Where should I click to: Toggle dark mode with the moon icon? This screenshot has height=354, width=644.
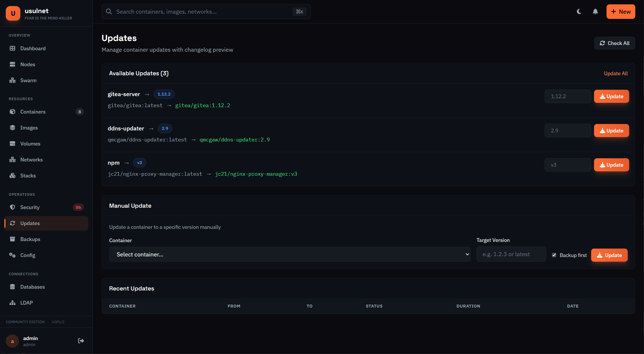[579, 12]
